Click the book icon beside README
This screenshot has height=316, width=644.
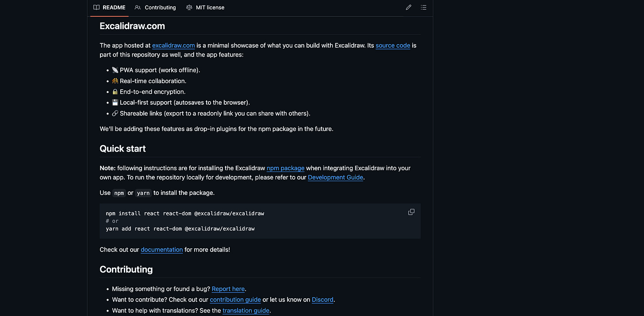[x=96, y=7]
